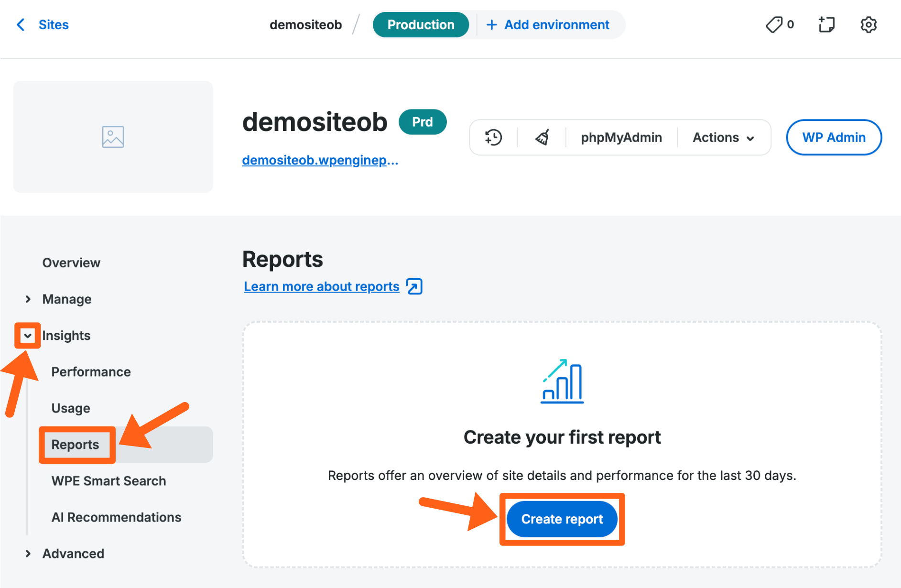Open the Actions dropdown menu
Image resolution: width=901 pixels, height=588 pixels.
[723, 138]
